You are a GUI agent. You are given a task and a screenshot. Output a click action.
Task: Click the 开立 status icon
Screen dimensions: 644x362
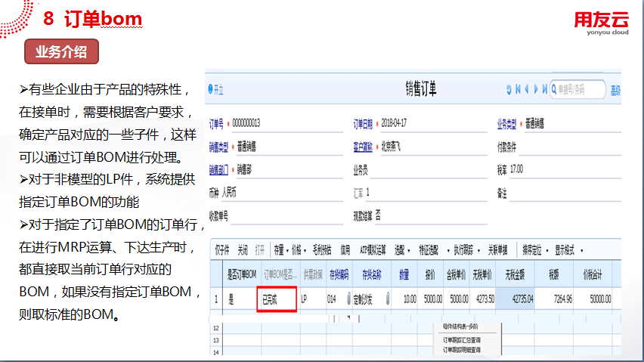click(216, 89)
